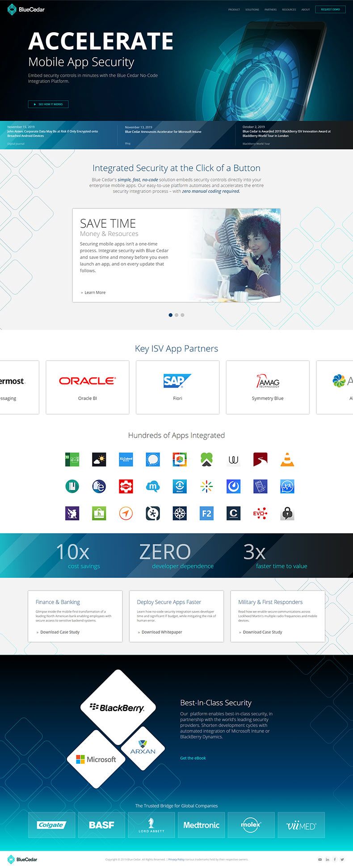
Task: Click Download Whitepaper link
Action: pyautogui.click(x=161, y=632)
